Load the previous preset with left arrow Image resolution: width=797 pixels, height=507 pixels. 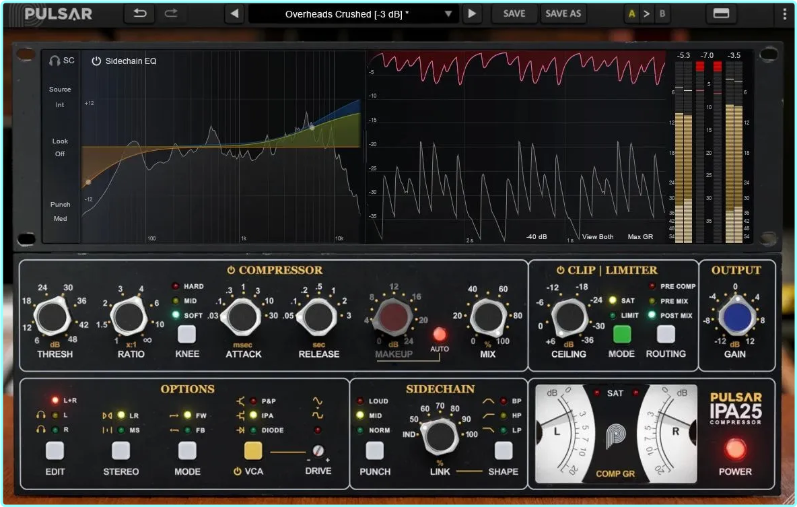click(x=234, y=14)
